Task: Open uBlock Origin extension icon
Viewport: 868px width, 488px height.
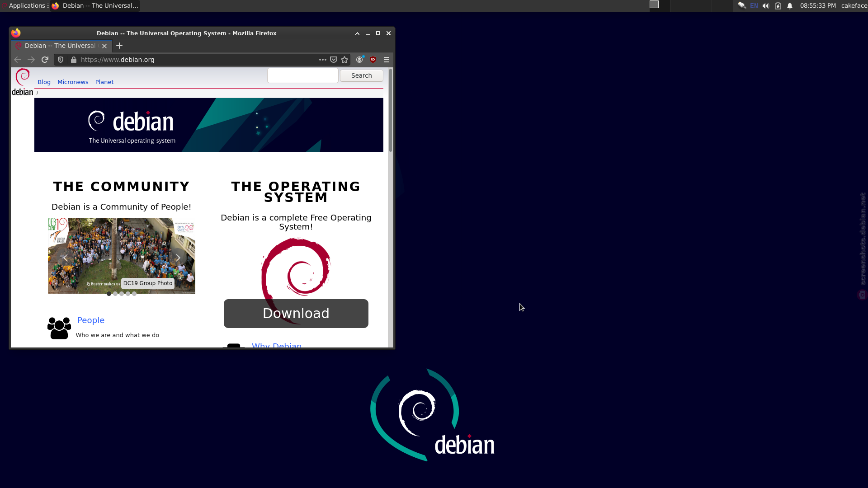Action: [373, 60]
